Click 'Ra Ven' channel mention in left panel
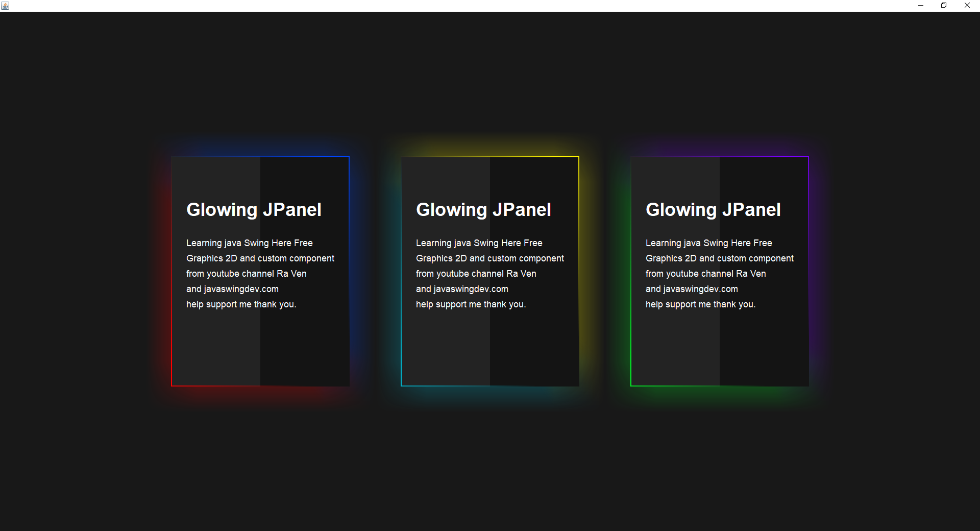Viewport: 980px width, 531px height. [292, 273]
